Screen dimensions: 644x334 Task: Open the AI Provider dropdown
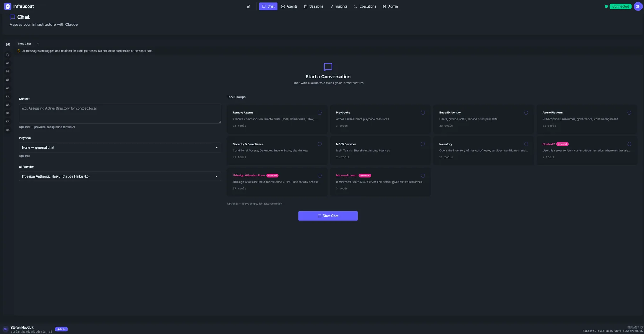[120, 176]
